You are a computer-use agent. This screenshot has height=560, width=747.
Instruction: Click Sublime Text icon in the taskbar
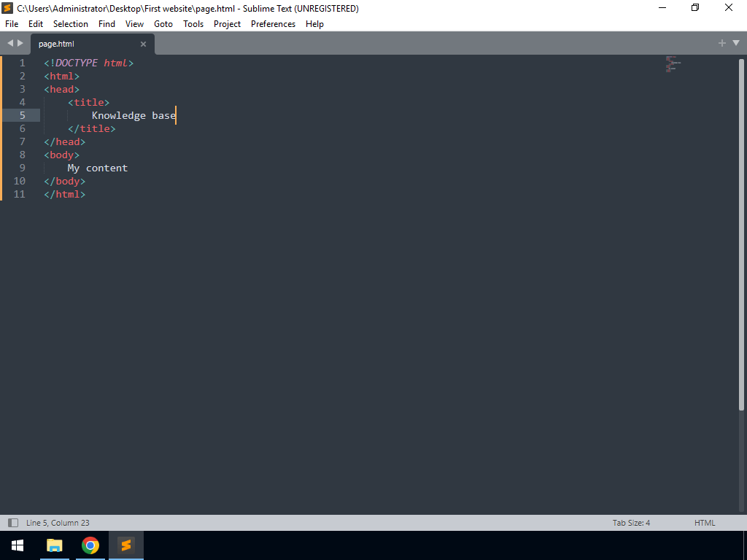(125, 545)
